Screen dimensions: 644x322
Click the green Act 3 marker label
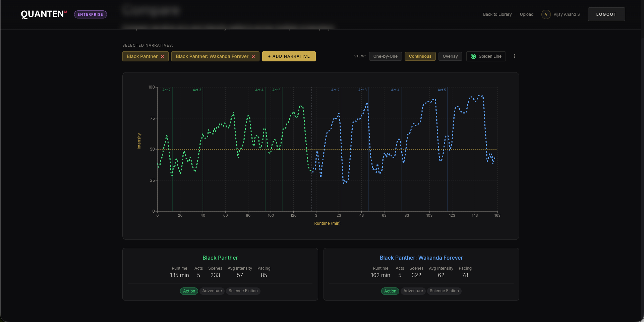[x=197, y=90]
